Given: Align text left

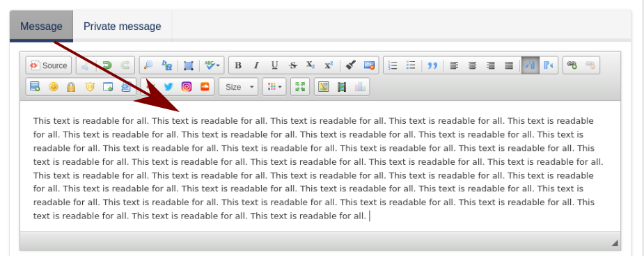Looking at the screenshot, I should coord(454,65).
